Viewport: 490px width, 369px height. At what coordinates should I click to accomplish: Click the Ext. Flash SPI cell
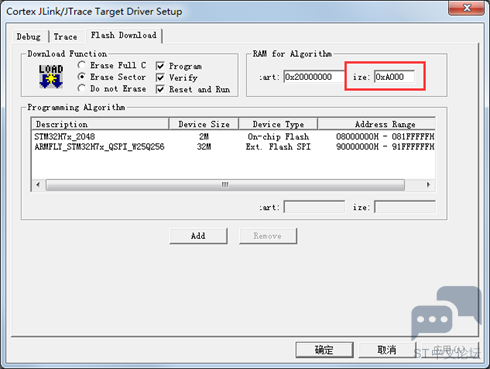tap(278, 147)
